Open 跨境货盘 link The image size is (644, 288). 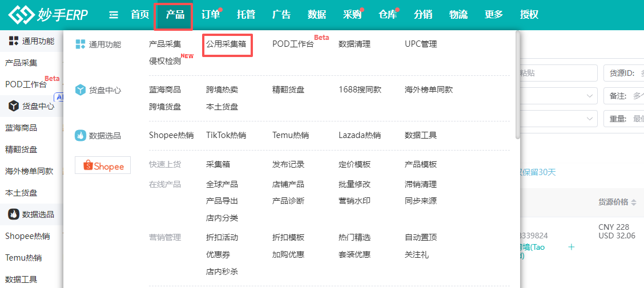pyautogui.click(x=165, y=107)
